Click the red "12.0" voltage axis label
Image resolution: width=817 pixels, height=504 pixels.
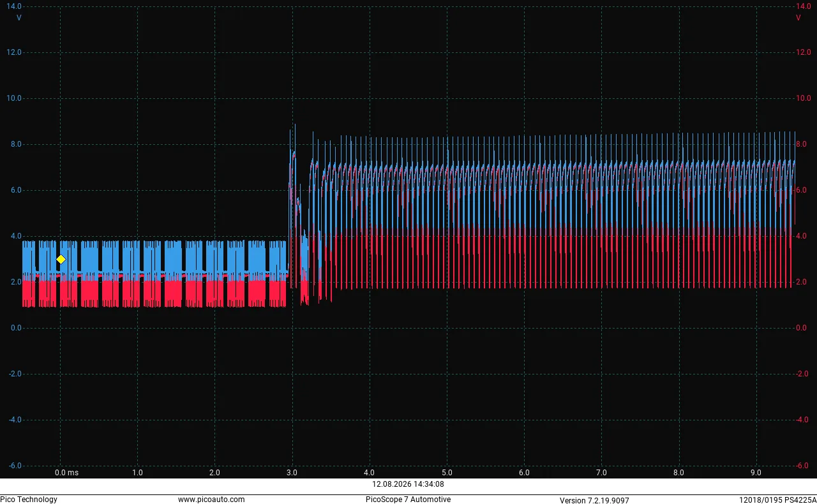[804, 52]
